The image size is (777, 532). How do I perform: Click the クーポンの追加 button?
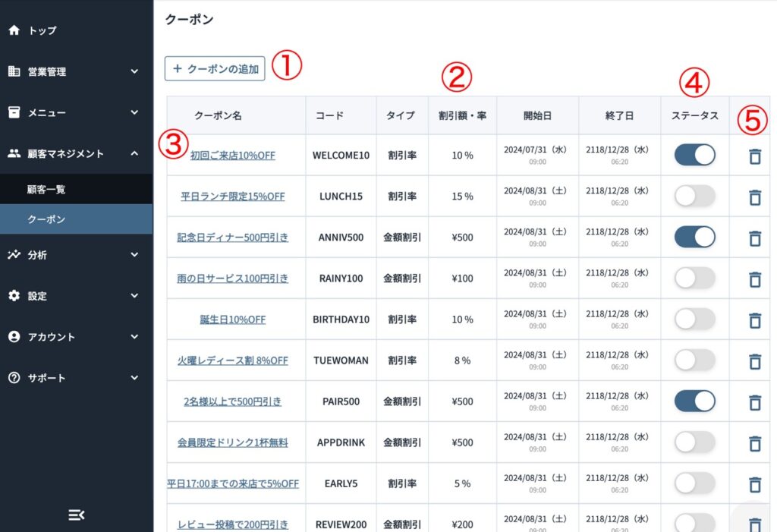[215, 68]
